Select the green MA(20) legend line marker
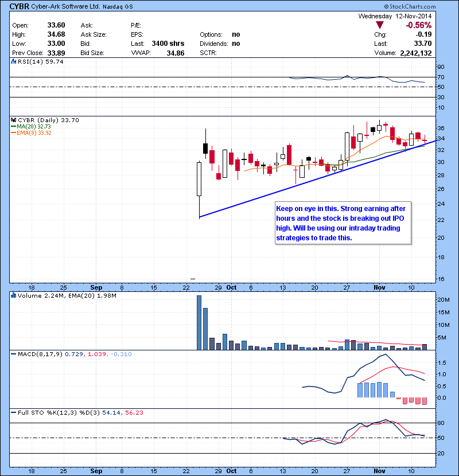Image resolution: width=459 pixels, height=476 pixels. (x=13, y=127)
